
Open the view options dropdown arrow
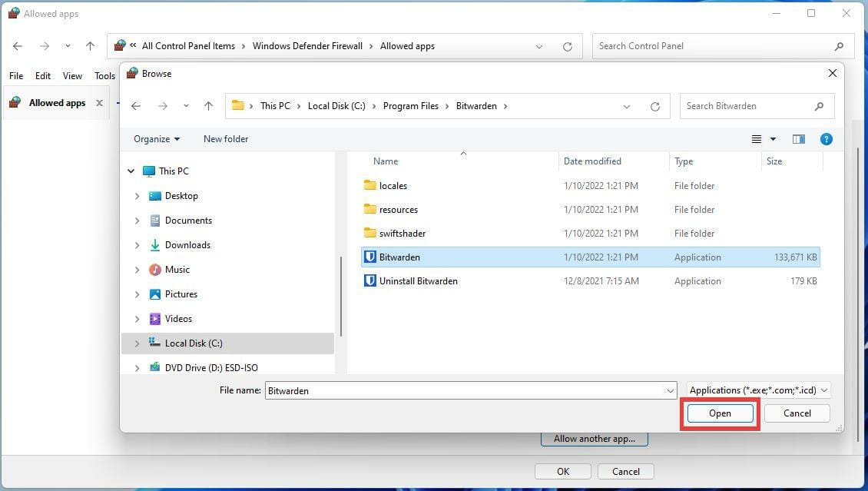point(773,139)
